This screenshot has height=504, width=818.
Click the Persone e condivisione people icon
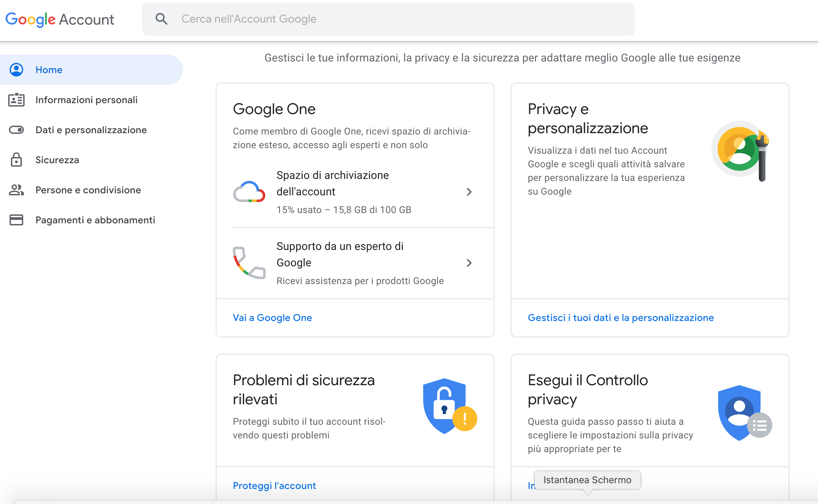tap(16, 190)
